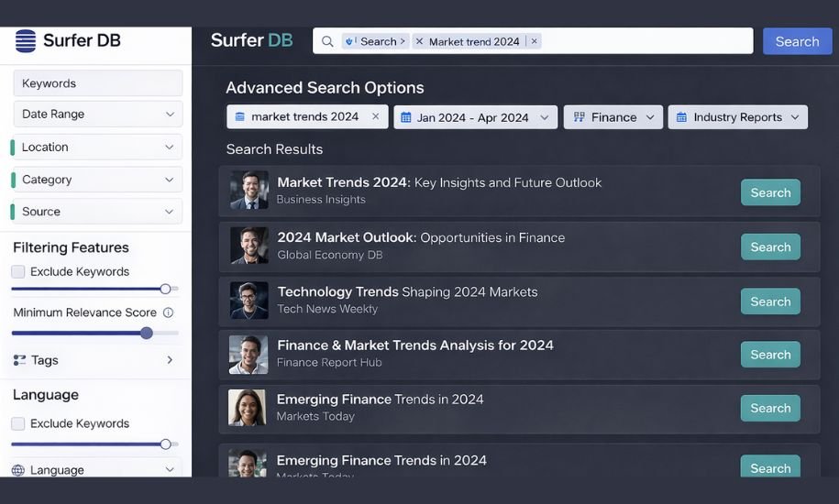Screen dimensions: 839x504
Task: Click the Surfer DB logo icon in sidebar
Action: (26, 40)
